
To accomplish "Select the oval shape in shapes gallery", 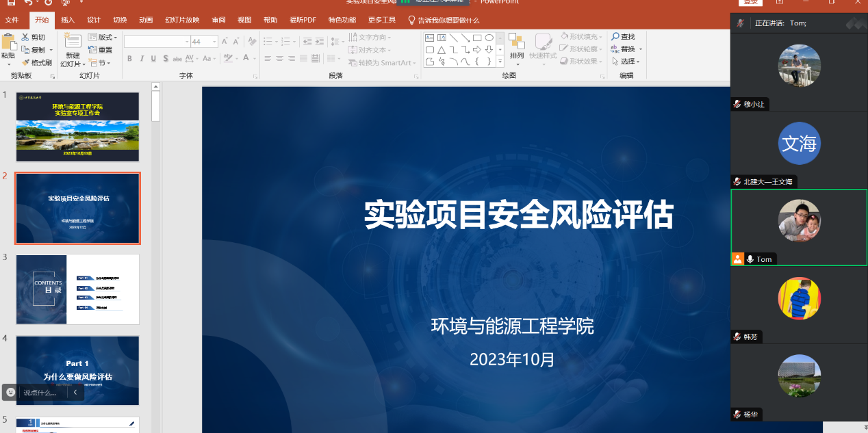I will click(489, 38).
